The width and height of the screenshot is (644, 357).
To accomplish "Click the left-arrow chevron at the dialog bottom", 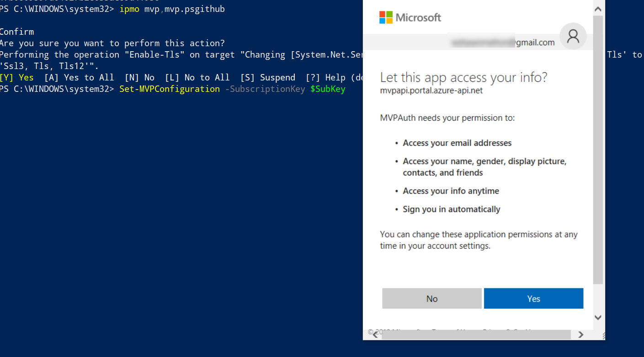I will click(x=374, y=335).
